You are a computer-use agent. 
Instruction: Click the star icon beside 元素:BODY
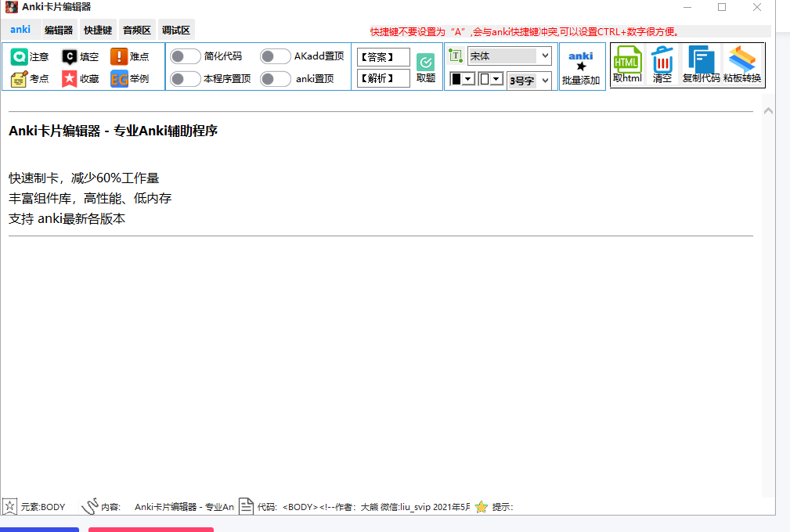[x=9, y=506]
